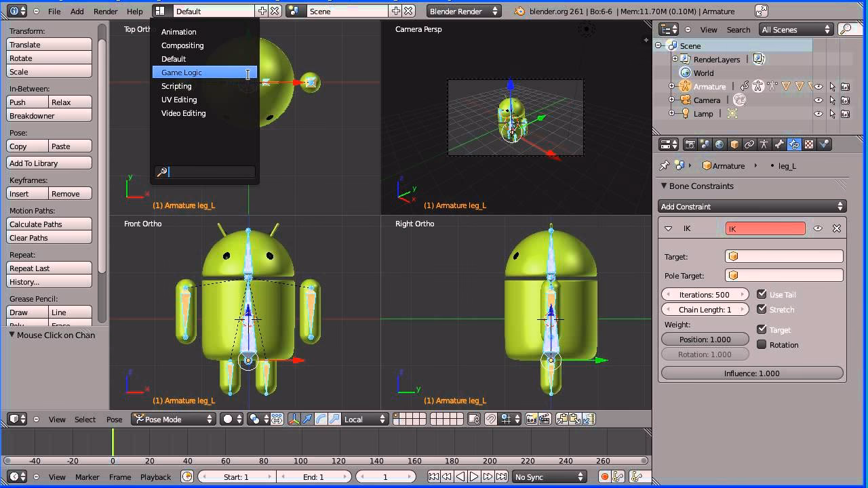This screenshot has width=868, height=488.
Task: Toggle snap during transform (magnet icon)
Action: 490,419
